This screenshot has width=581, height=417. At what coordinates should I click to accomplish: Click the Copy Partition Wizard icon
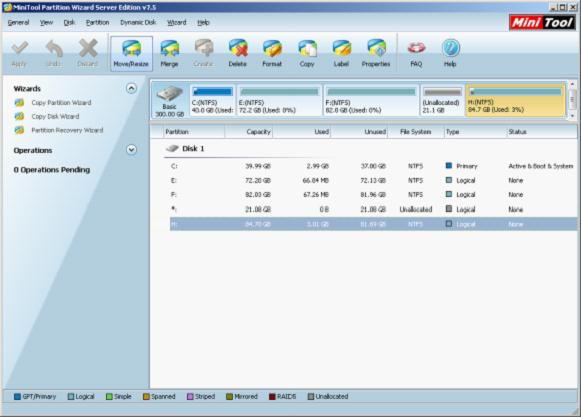(19, 103)
